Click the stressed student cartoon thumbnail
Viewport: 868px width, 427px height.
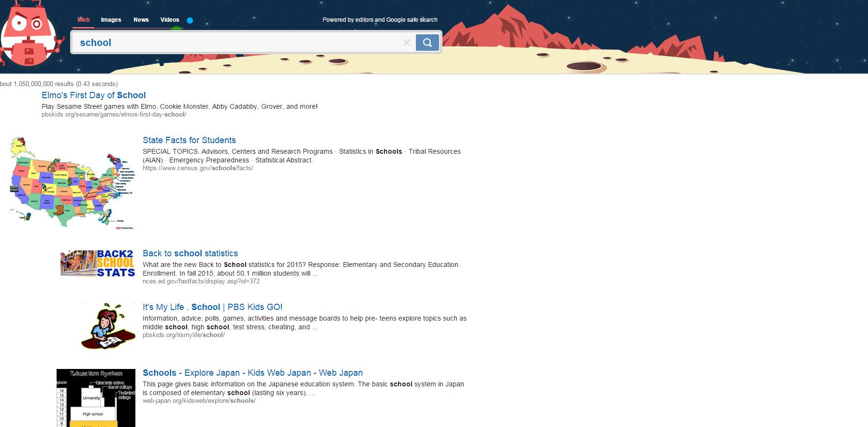tap(108, 326)
